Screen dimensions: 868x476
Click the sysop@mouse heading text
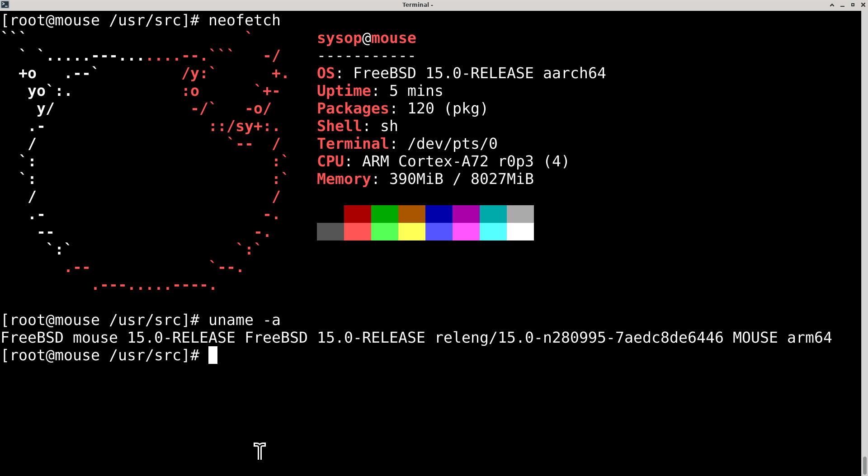[x=366, y=38]
